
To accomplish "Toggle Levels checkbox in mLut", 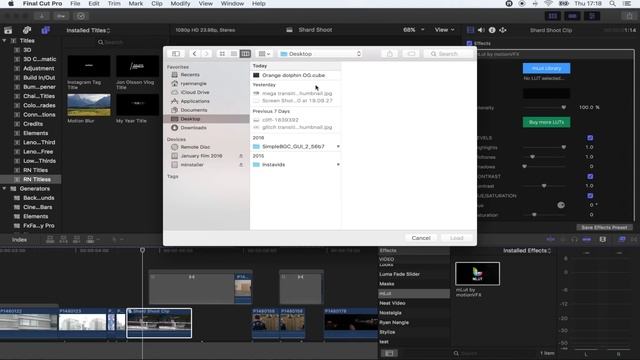I will pos(590,138).
